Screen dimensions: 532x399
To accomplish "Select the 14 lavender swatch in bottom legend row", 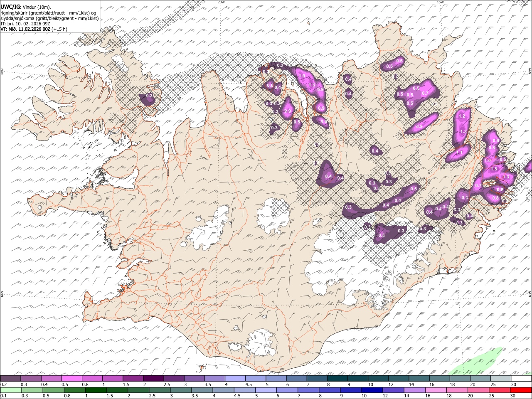I will (x=415, y=390).
